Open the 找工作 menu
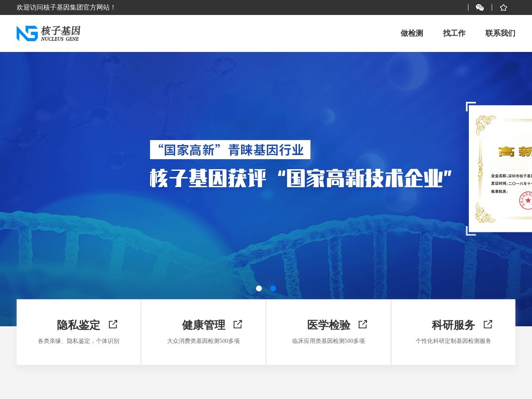The image size is (532, 399). (454, 33)
